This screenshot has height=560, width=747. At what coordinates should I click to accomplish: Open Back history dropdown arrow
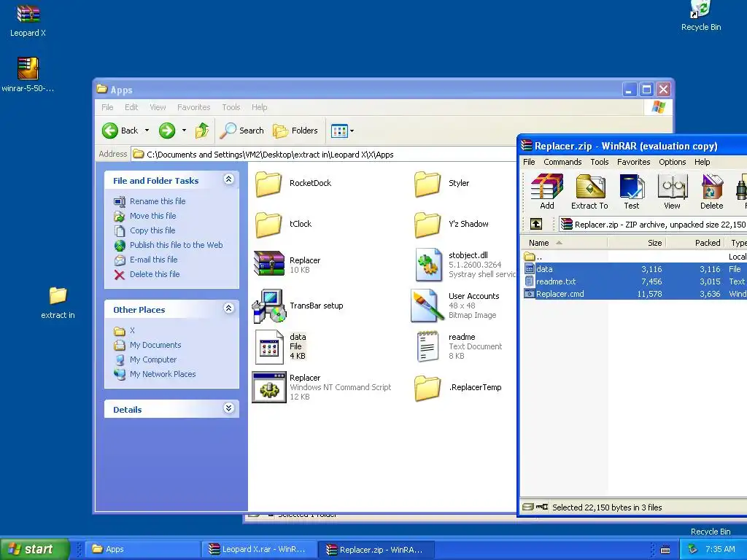tap(147, 131)
